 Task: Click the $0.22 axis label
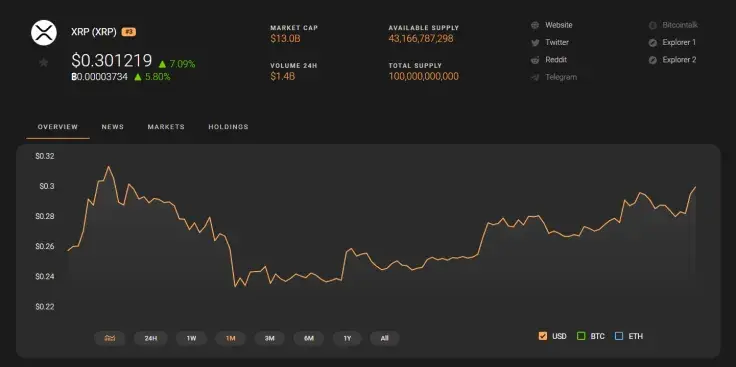[x=45, y=307]
